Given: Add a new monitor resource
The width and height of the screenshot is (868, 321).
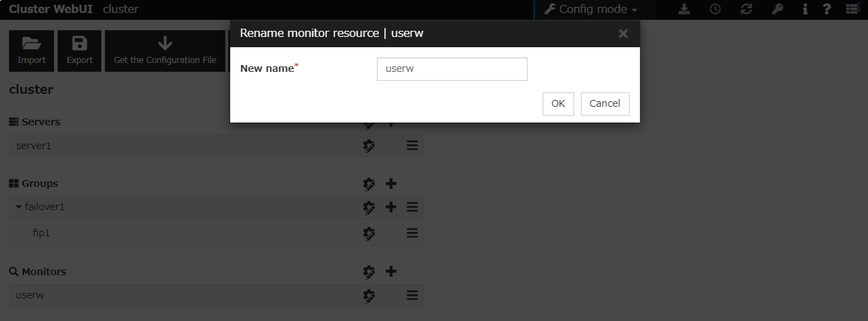Looking at the screenshot, I should click(x=390, y=271).
